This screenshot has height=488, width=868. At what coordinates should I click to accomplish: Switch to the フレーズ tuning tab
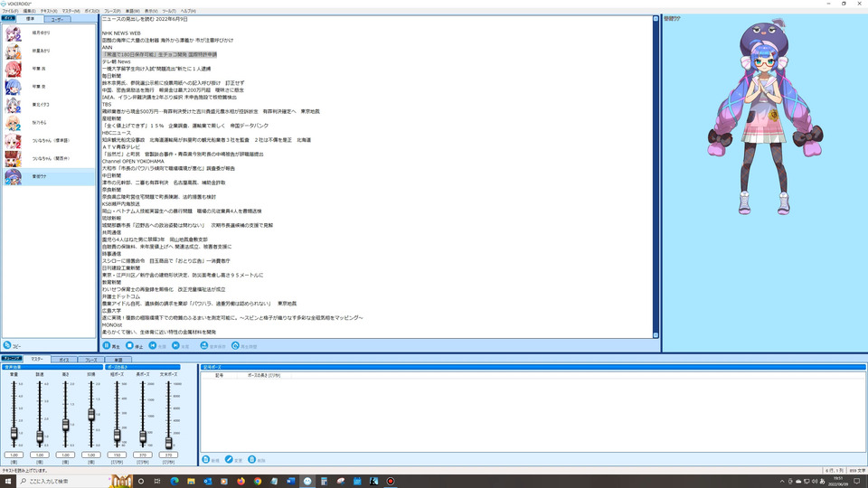tap(90, 360)
